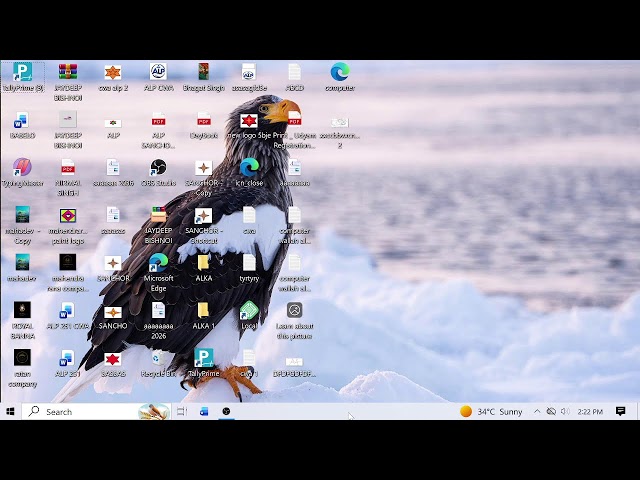Screen dimensions: 640x480
Task: Open Outlook from the taskbar
Action: click(x=204, y=411)
